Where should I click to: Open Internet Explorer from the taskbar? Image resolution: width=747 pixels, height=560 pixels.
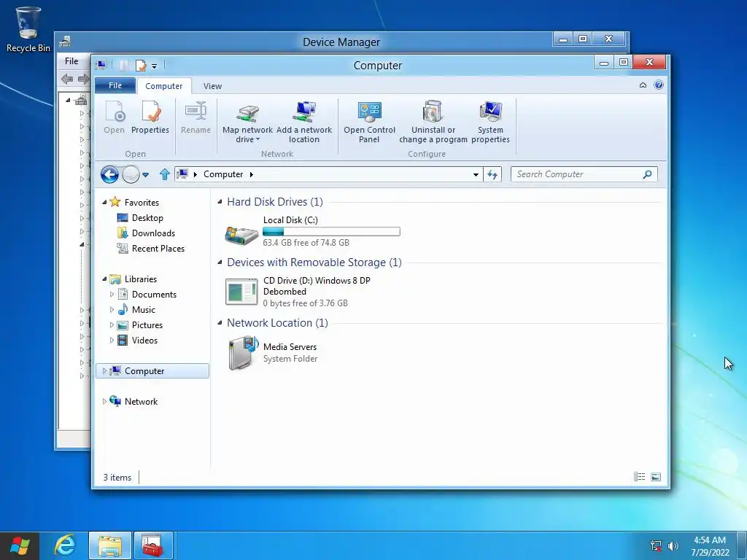65,545
